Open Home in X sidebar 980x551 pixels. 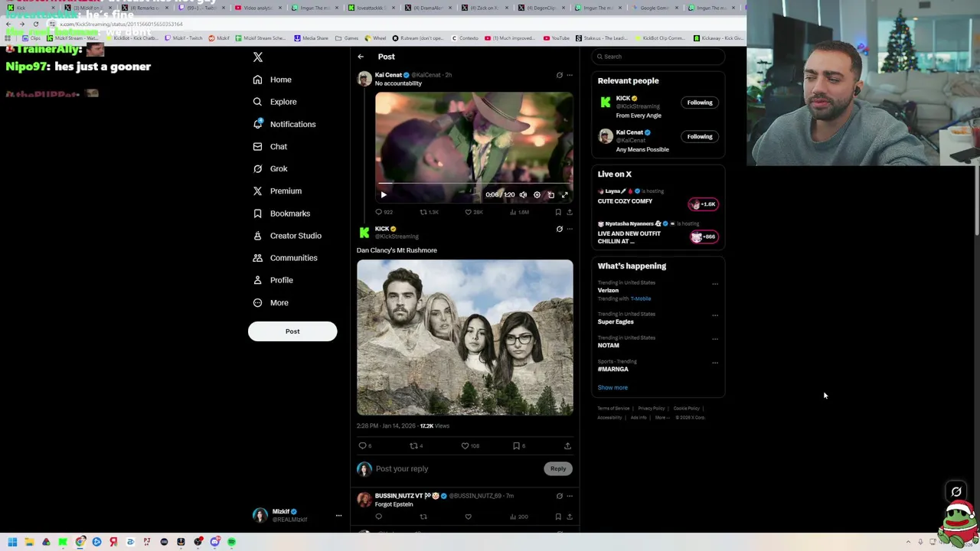[273, 80]
